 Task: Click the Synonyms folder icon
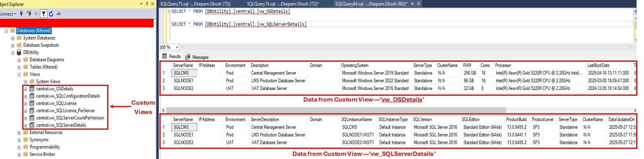pyautogui.click(x=25, y=140)
